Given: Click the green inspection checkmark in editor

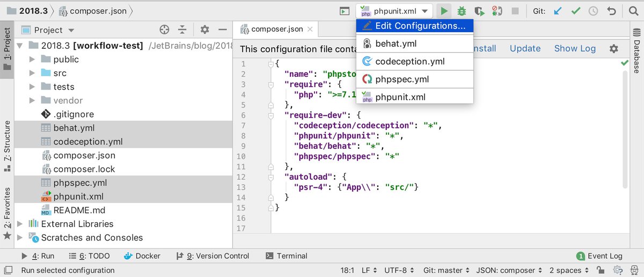Looking at the screenshot, I should point(624,63).
